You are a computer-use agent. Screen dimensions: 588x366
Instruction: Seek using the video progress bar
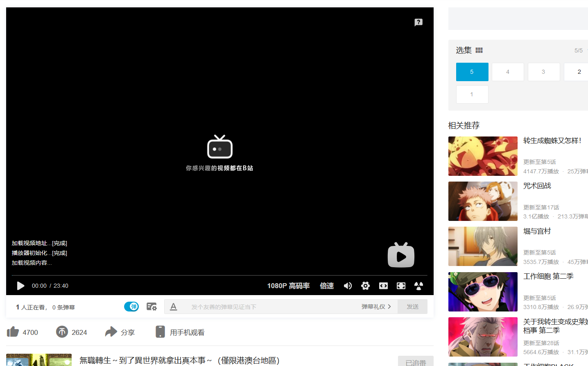pos(219,275)
